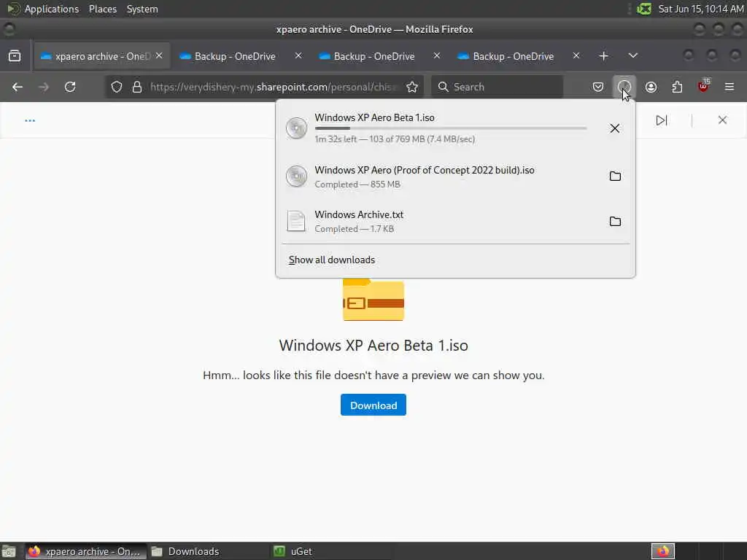Click disc icon of Windows XP Aero Beta 1.iso download

(x=296, y=128)
